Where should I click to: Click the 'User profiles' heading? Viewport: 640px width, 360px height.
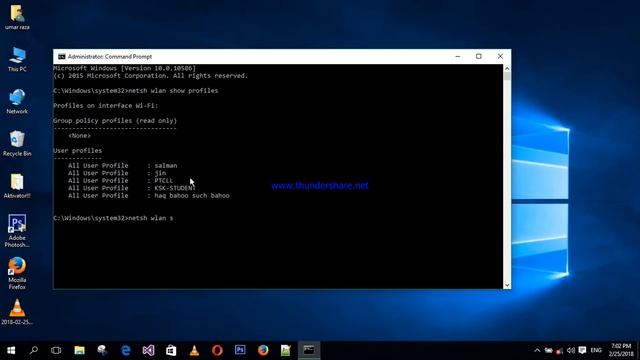tap(78, 151)
